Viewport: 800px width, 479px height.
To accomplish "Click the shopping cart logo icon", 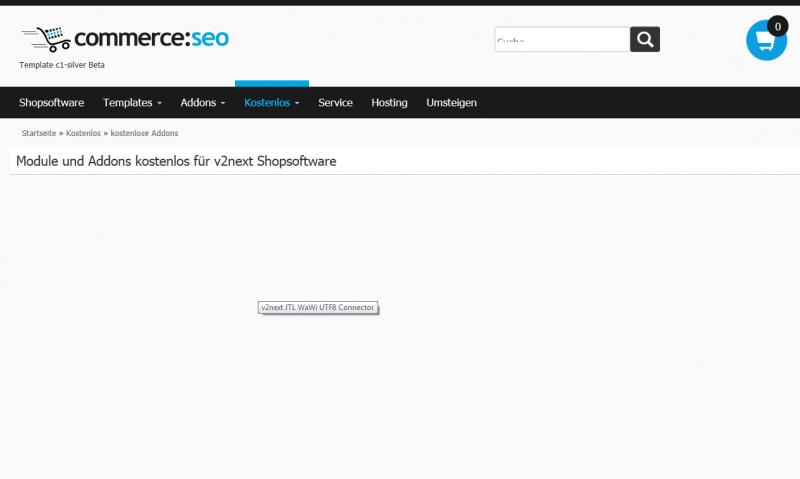I will (x=46, y=39).
